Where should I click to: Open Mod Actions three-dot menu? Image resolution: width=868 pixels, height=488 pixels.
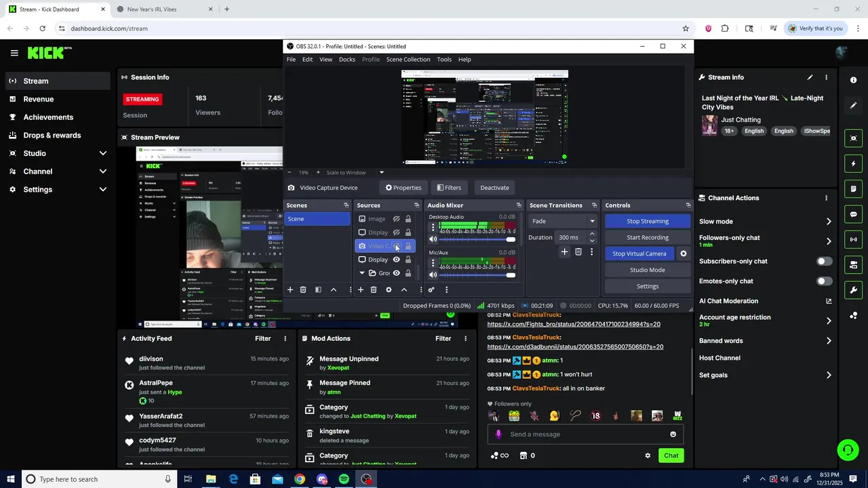[x=465, y=338]
